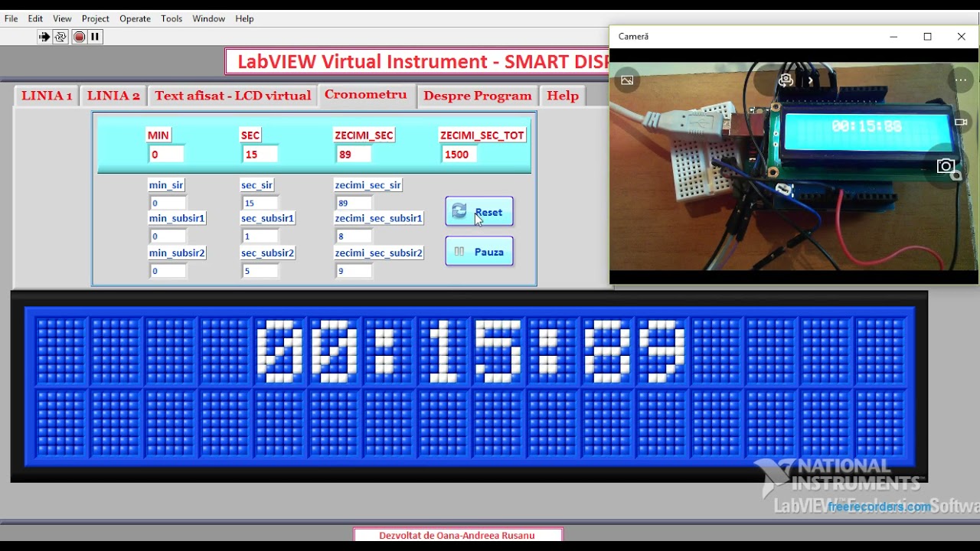
Task: Open the Help menu in the menu bar
Action: click(244, 18)
